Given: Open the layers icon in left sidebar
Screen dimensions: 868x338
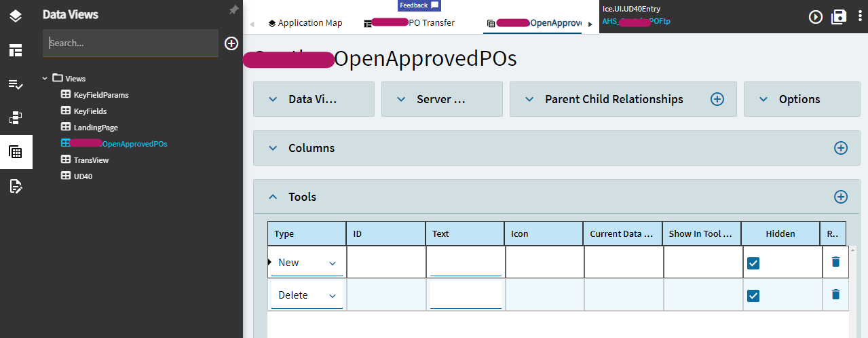Looking at the screenshot, I should [16, 15].
